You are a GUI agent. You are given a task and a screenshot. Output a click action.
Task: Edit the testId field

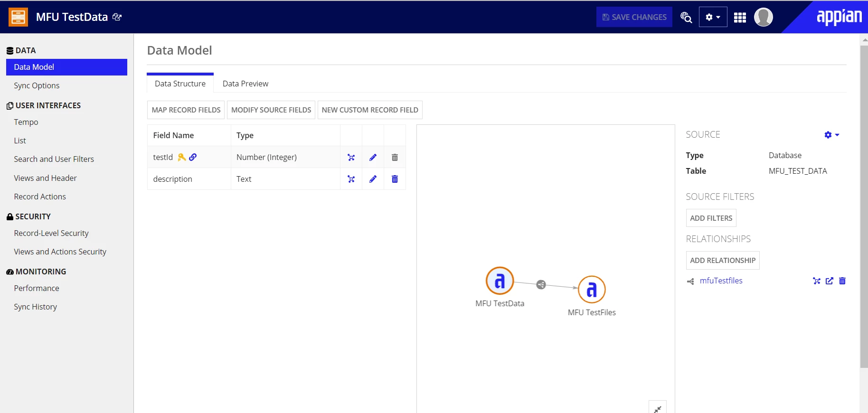(x=373, y=158)
